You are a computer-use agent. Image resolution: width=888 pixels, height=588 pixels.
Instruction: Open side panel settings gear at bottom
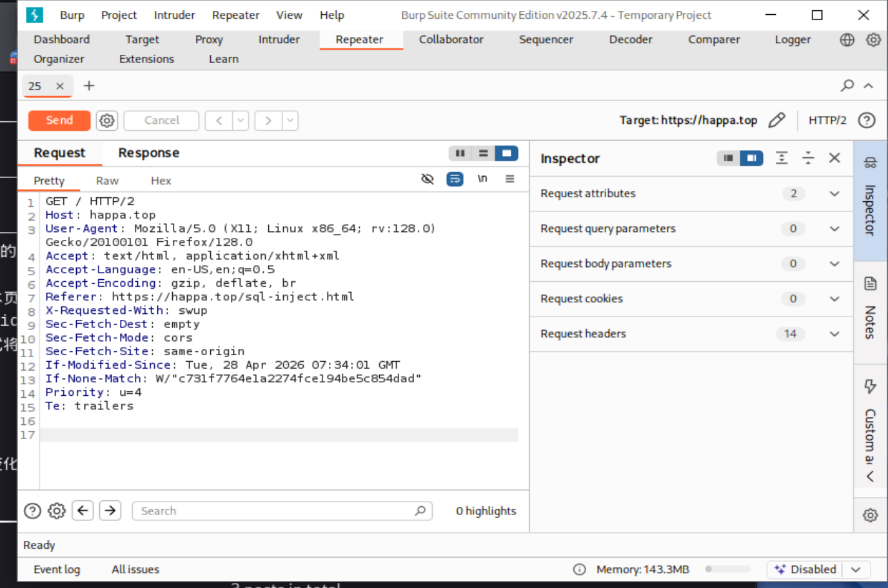(870, 515)
